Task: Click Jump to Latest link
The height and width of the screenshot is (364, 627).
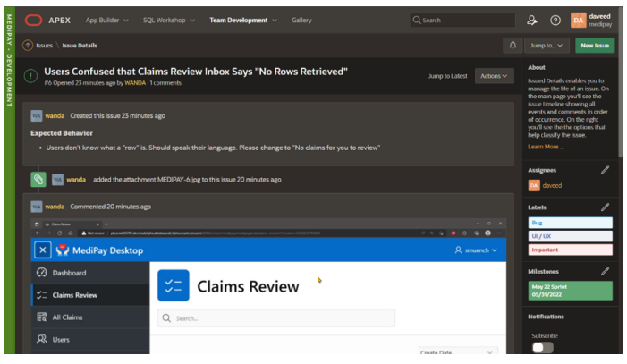Action: [x=448, y=76]
